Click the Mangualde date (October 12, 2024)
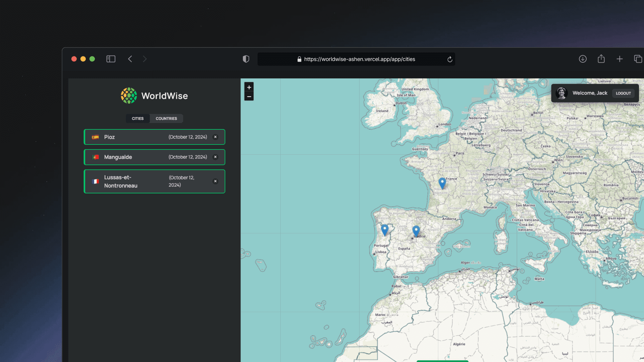This screenshot has width=644, height=362. pyautogui.click(x=188, y=157)
